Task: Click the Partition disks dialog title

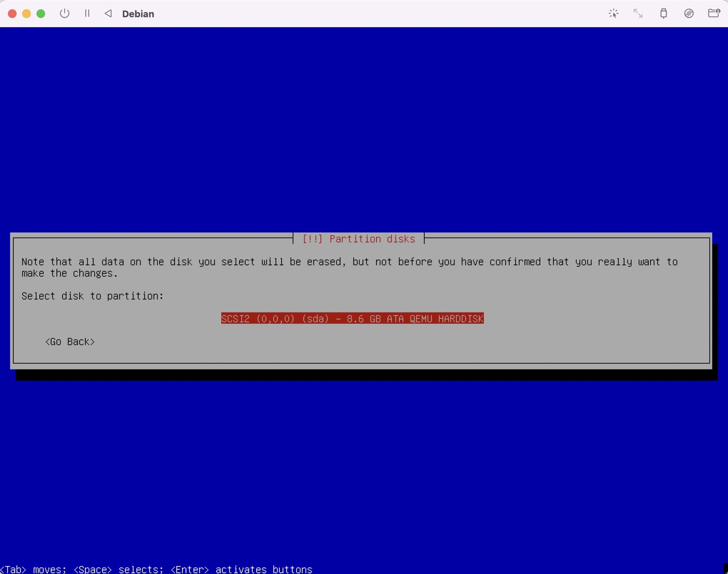Action: pos(359,239)
